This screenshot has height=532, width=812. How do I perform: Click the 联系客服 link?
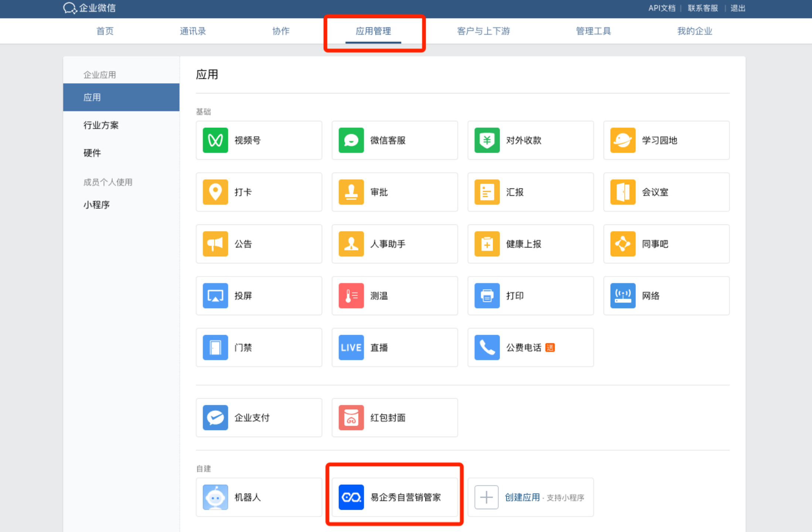pos(703,8)
